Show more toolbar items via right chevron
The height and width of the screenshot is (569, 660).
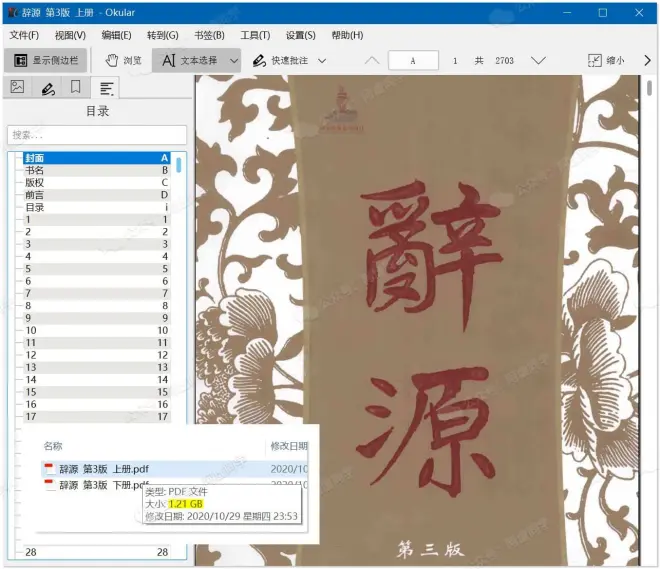(647, 61)
